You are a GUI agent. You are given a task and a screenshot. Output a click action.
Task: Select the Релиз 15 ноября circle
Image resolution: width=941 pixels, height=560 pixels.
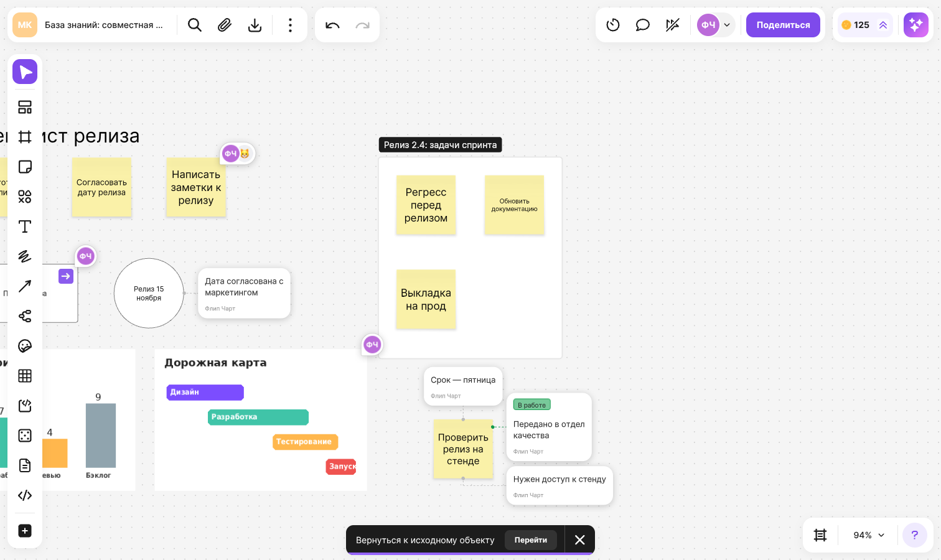point(149,293)
